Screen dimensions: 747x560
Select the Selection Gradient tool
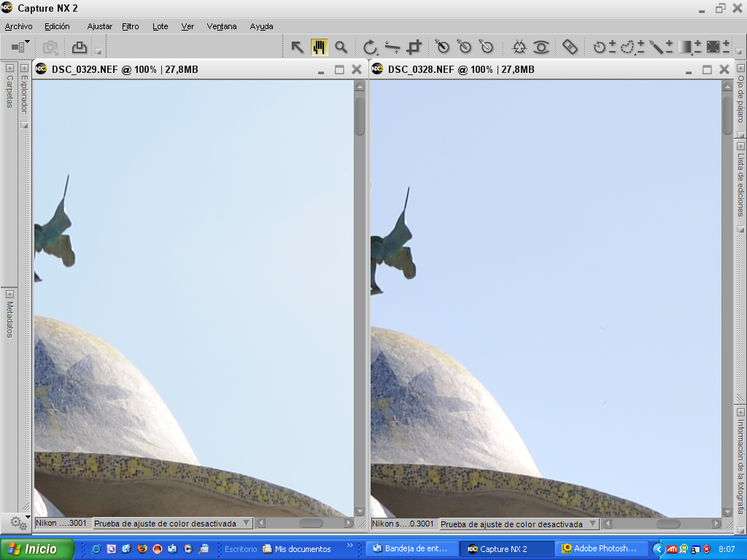coord(684,47)
